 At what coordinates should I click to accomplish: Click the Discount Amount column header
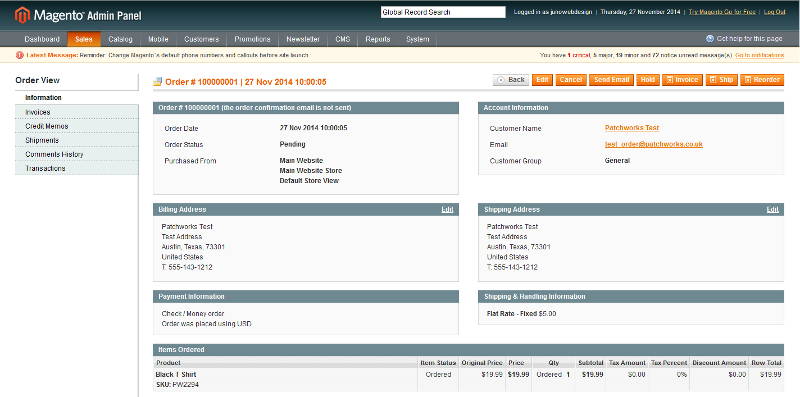(x=719, y=363)
